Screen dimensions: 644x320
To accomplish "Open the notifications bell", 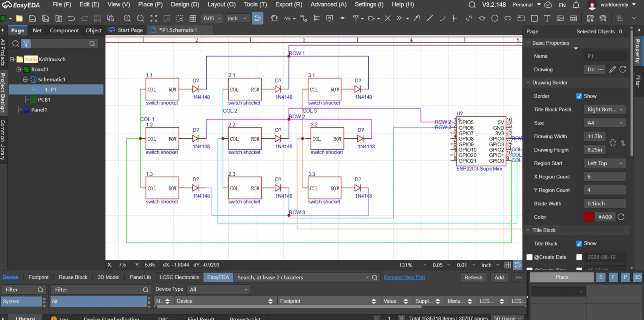I will (576, 5).
